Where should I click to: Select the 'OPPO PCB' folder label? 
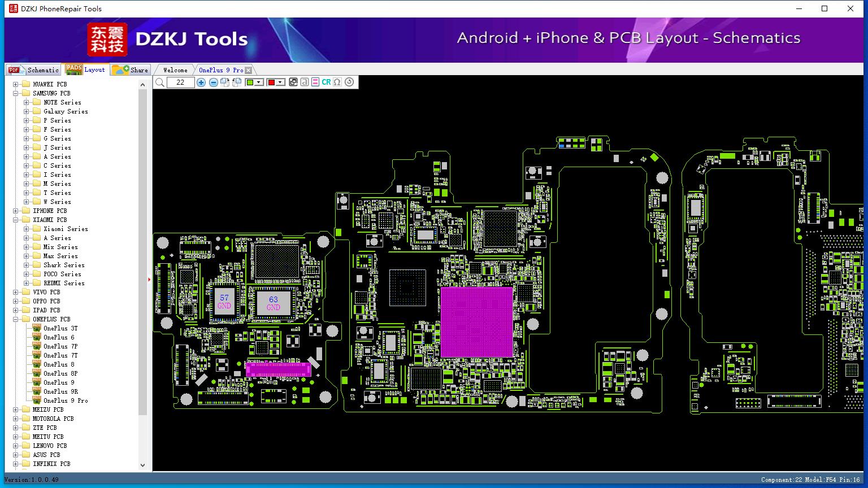point(46,301)
